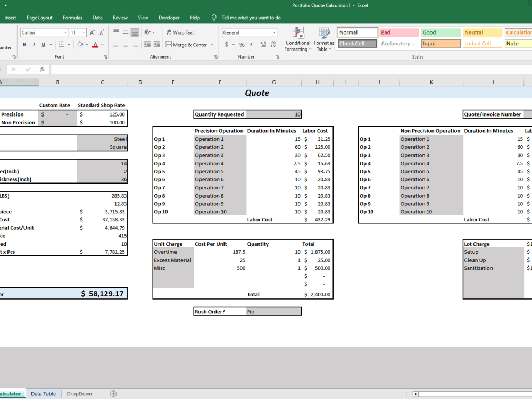
Task: Open the Calibri font name dropdown
Action: pyautogui.click(x=65, y=32)
